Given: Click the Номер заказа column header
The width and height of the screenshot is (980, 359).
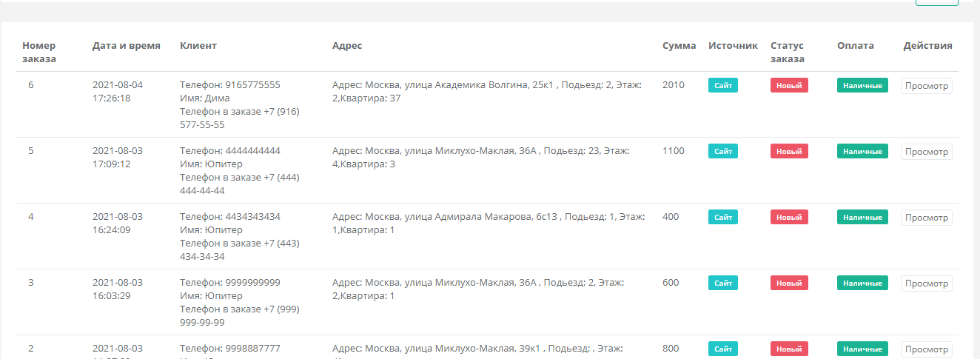Looking at the screenshot, I should (39, 52).
